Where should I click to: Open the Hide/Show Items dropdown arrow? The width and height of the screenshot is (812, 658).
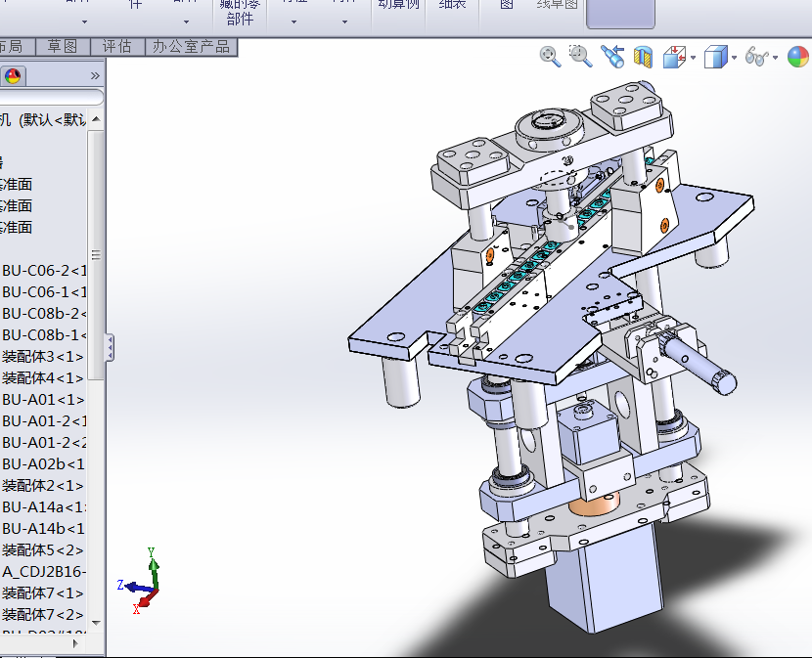pyautogui.click(x=775, y=58)
